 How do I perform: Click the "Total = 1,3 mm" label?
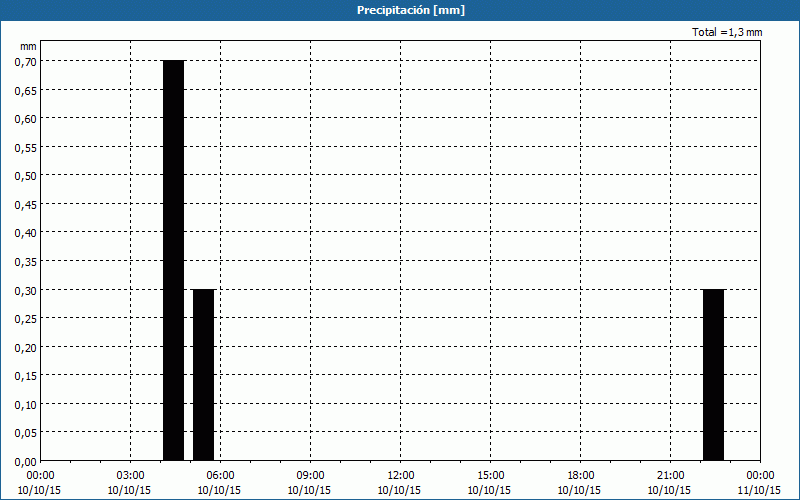click(727, 32)
